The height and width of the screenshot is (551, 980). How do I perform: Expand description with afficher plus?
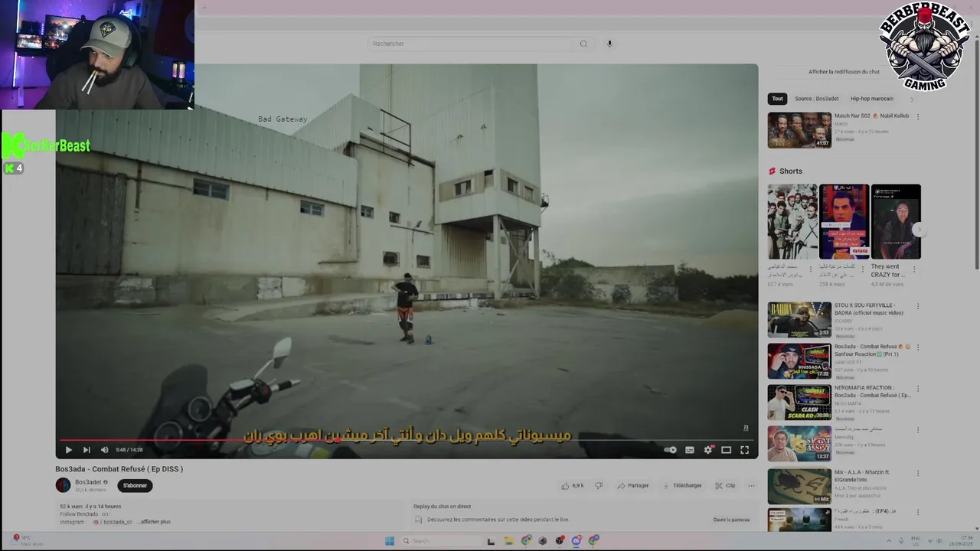point(155,521)
